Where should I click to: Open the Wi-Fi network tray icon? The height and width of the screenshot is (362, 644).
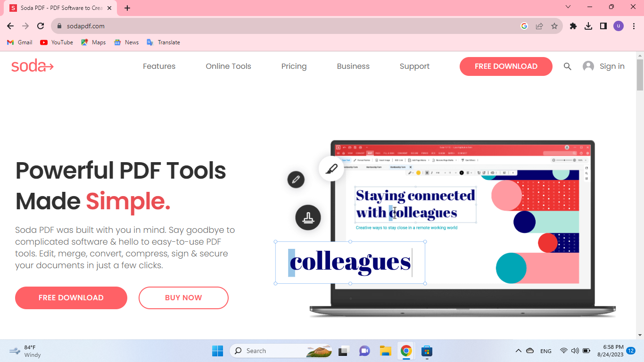coord(563,351)
